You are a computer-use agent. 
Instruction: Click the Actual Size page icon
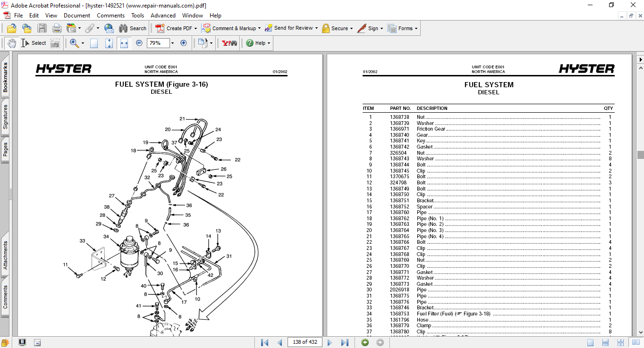pyautogui.click(x=94, y=43)
